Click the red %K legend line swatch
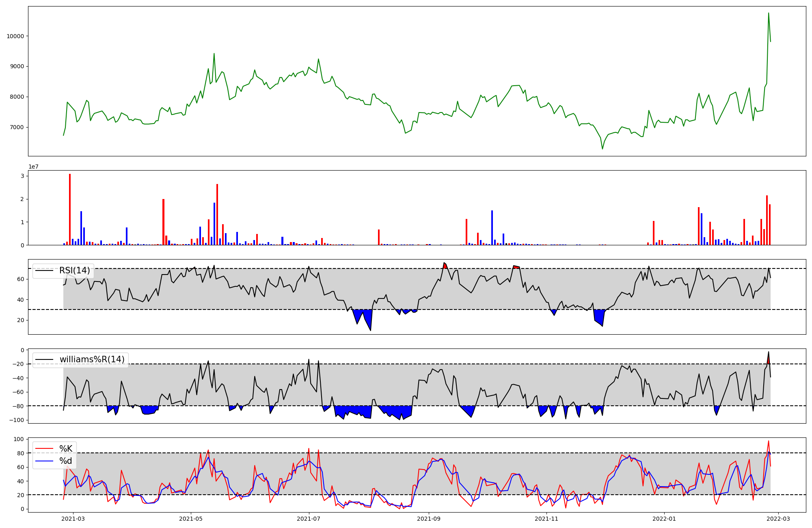The height and width of the screenshot is (528, 812). point(44,449)
